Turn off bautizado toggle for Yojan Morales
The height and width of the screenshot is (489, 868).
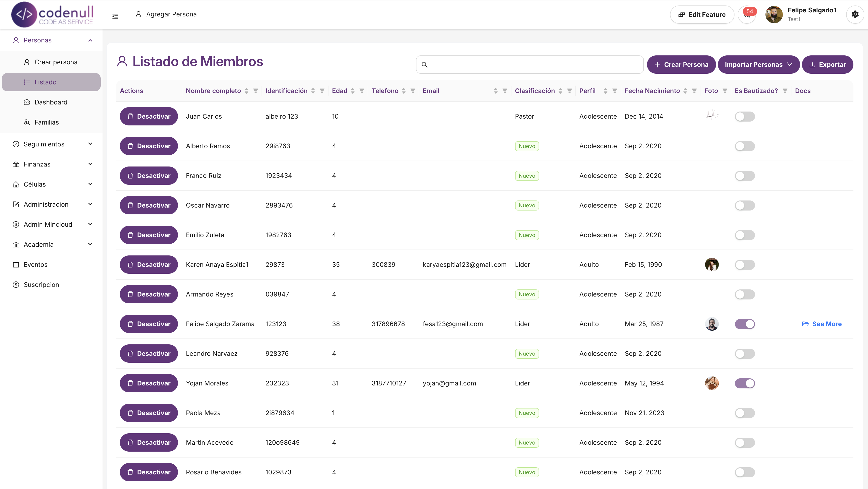[x=745, y=383]
